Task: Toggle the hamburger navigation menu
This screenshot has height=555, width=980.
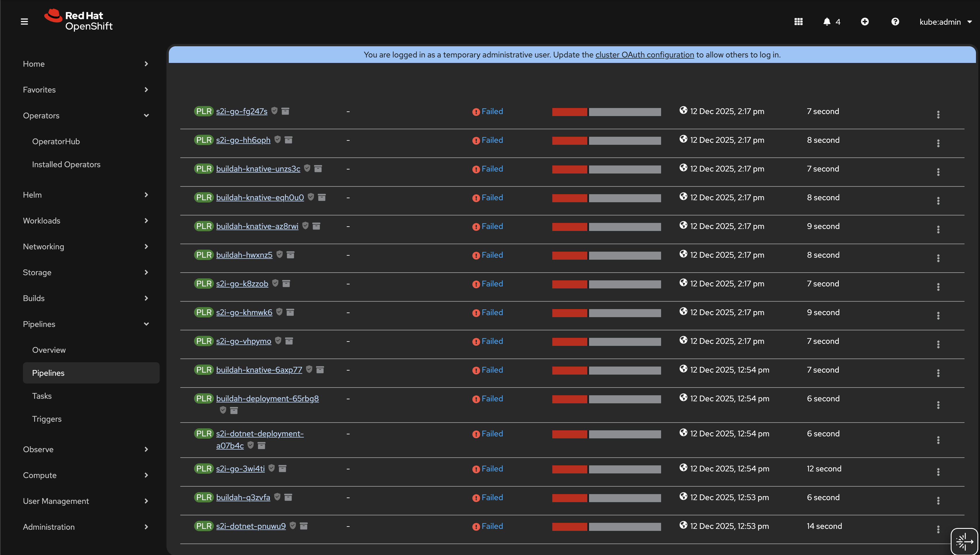Action: [24, 22]
